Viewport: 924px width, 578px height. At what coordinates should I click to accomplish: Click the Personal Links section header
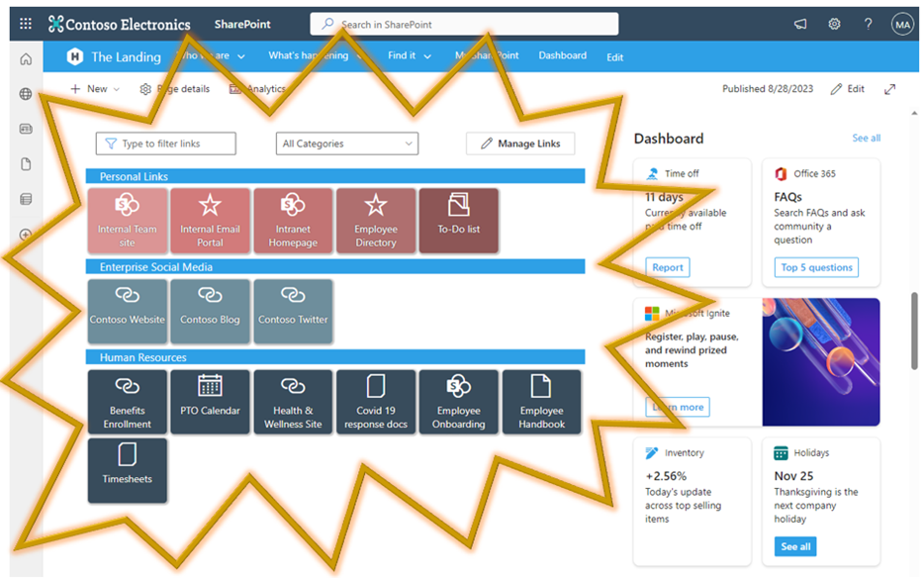tap(335, 176)
